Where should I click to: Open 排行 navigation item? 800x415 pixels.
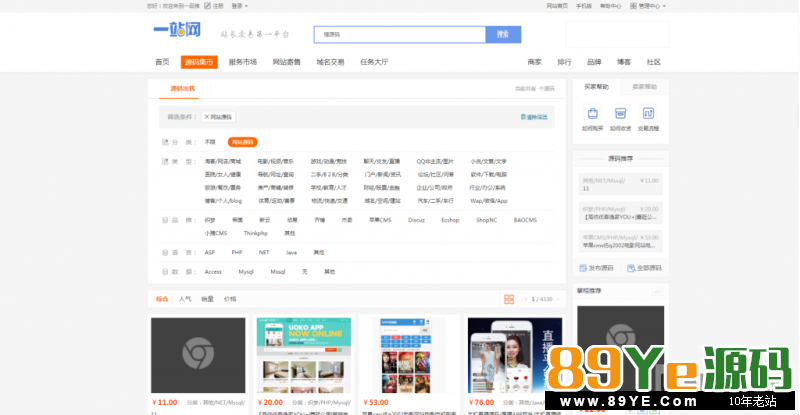click(564, 62)
